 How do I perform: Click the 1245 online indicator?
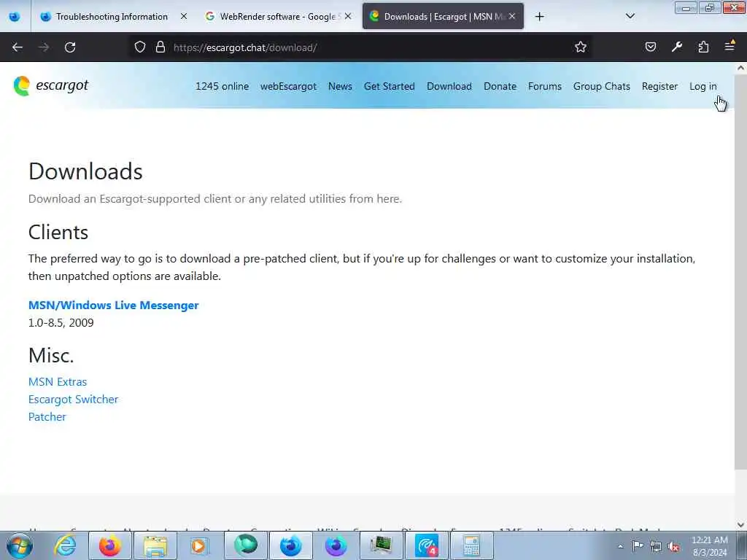pyautogui.click(x=222, y=86)
